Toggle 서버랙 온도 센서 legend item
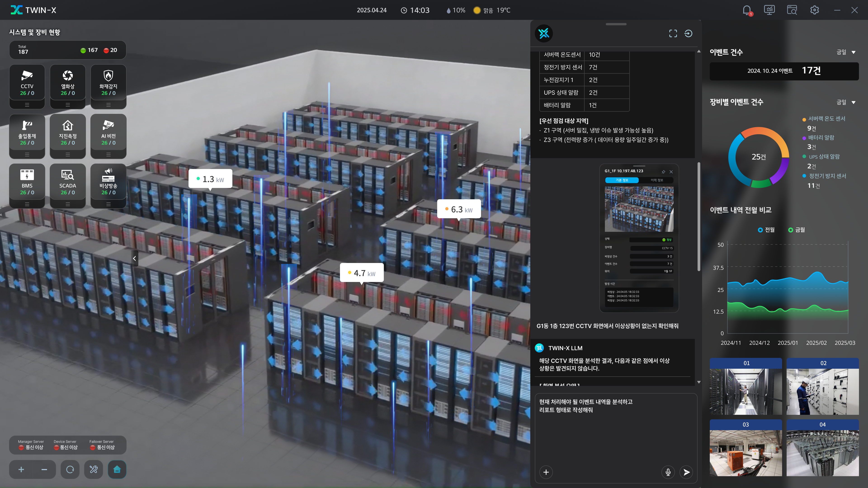 coord(823,119)
